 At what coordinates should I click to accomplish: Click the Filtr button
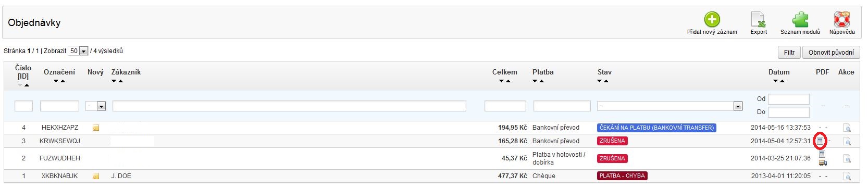pos(789,53)
